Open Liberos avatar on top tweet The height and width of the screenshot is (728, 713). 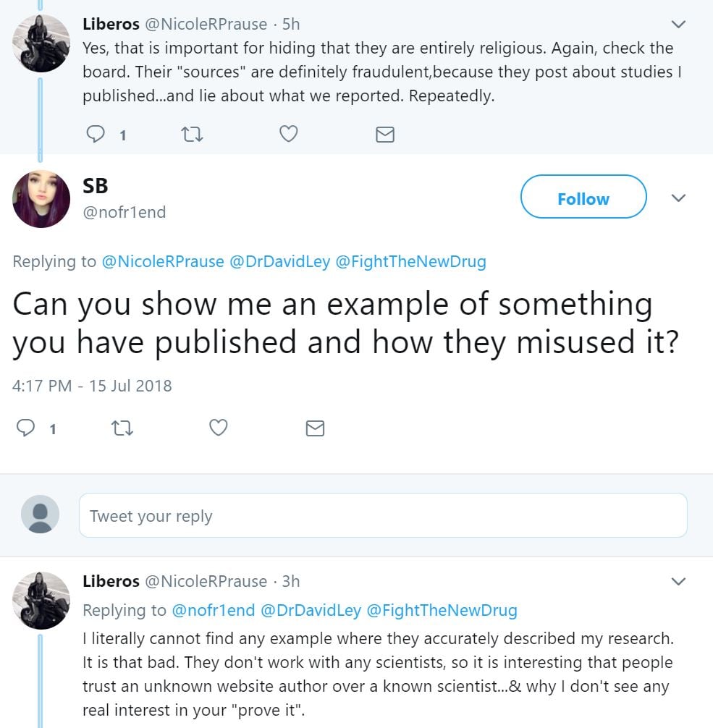(41, 43)
